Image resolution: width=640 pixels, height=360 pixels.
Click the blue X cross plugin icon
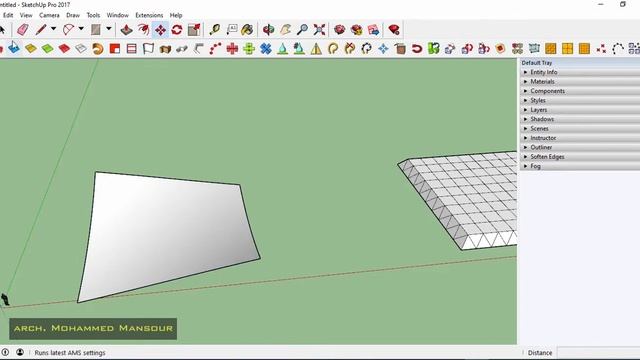click(266, 49)
